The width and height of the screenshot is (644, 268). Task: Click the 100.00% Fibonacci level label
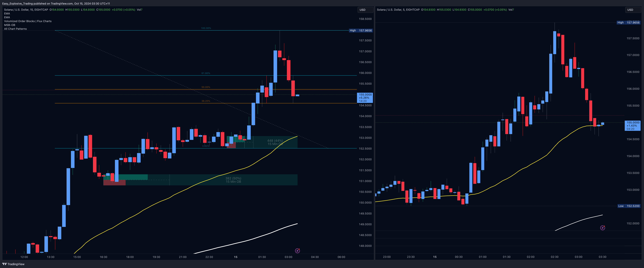[206, 28]
